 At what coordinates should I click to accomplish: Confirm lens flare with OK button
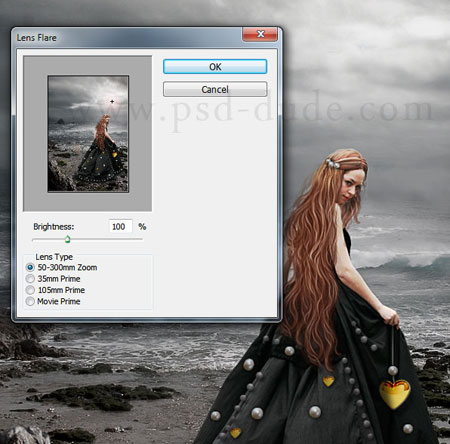215,67
